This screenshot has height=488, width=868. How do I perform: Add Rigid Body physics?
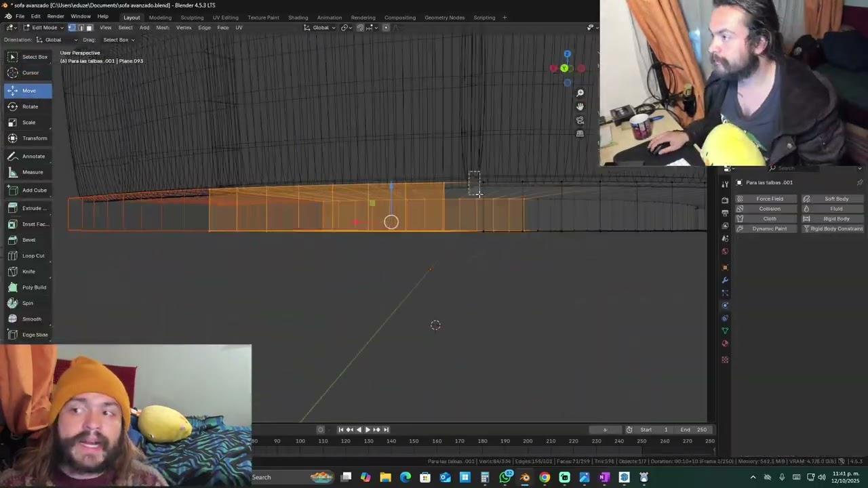(x=832, y=219)
